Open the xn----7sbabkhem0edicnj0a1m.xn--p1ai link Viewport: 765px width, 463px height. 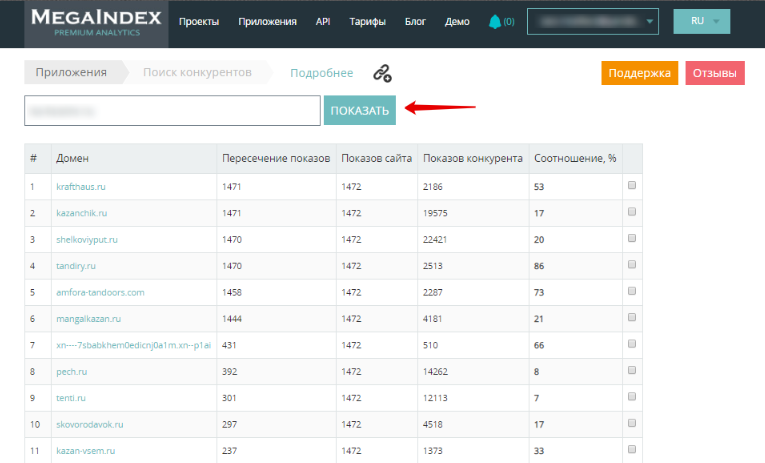(x=134, y=345)
